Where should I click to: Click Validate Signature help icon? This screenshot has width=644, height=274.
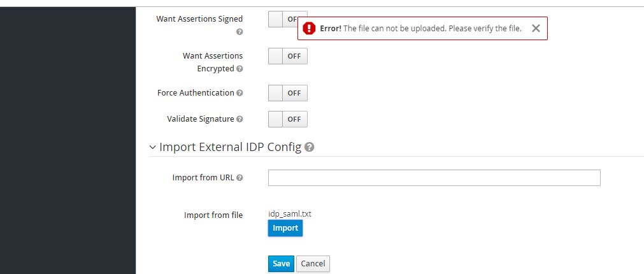coord(240,119)
